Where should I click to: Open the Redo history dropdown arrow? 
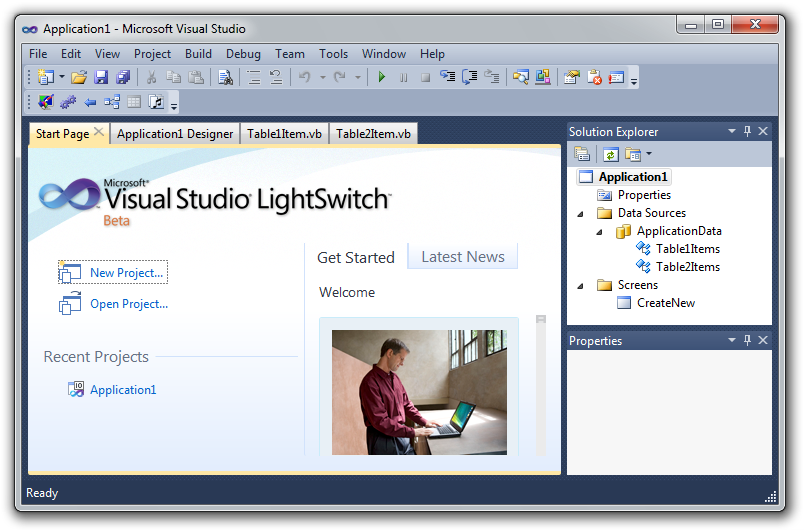[x=357, y=78]
